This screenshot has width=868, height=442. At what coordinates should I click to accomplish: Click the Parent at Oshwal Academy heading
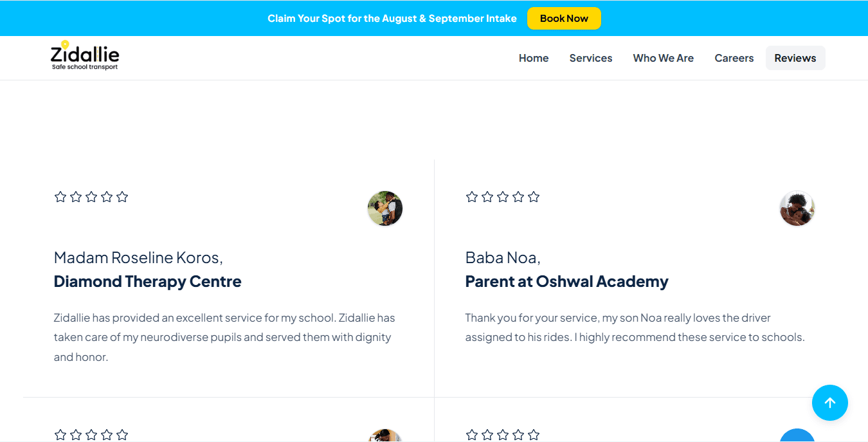pos(567,281)
